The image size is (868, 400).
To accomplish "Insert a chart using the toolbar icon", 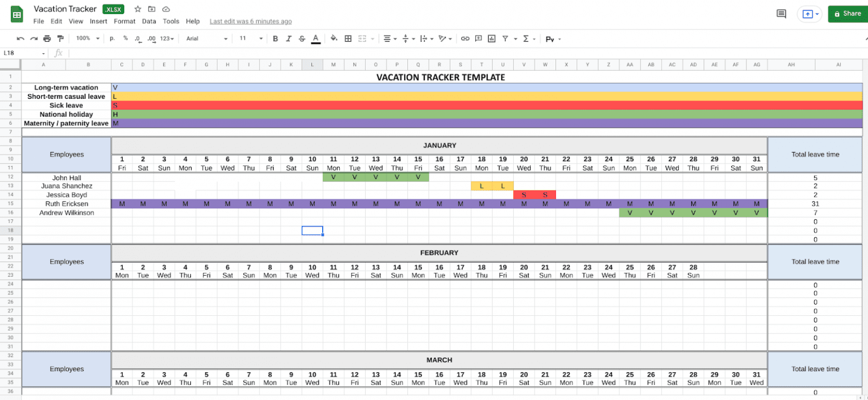I will pyautogui.click(x=492, y=38).
